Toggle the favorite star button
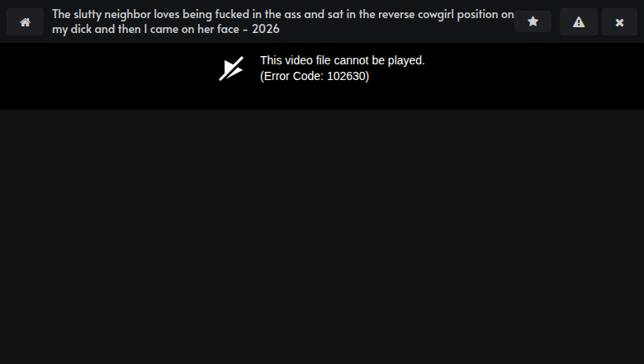Image resolution: width=644 pixels, height=364 pixels. click(x=533, y=21)
